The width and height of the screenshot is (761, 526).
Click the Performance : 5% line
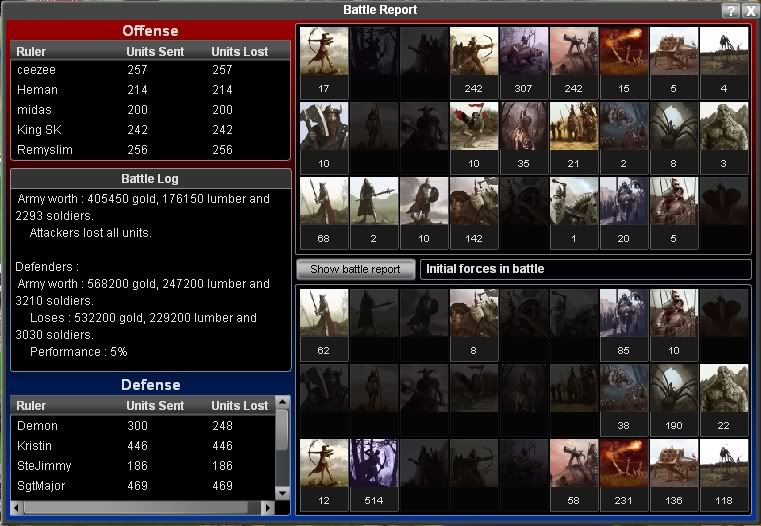tap(79, 352)
